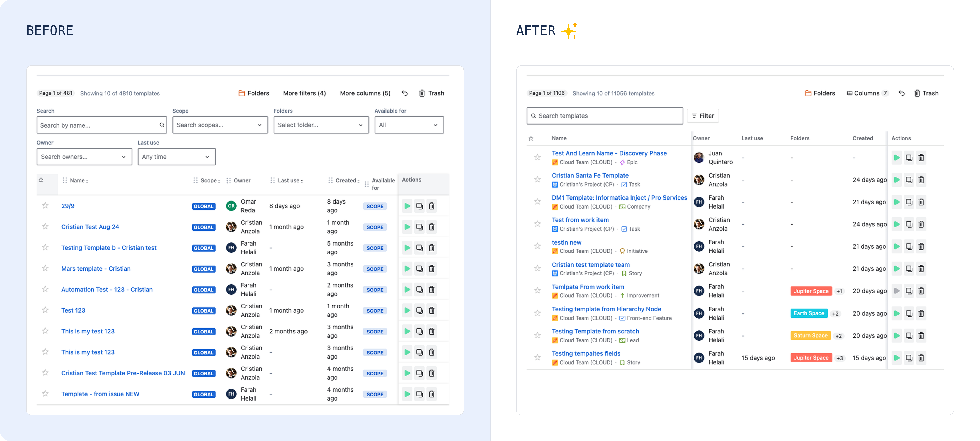
Task: Star the '29/9' template
Action: (x=45, y=206)
